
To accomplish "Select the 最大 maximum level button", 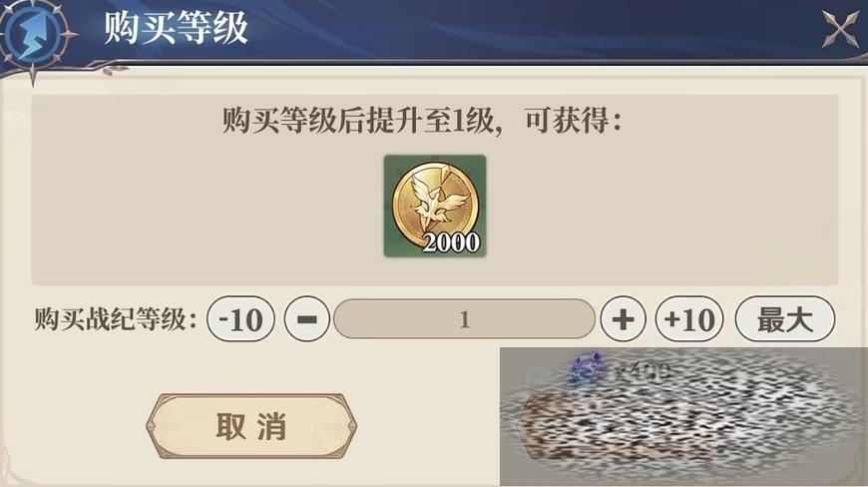I will pos(785,319).
